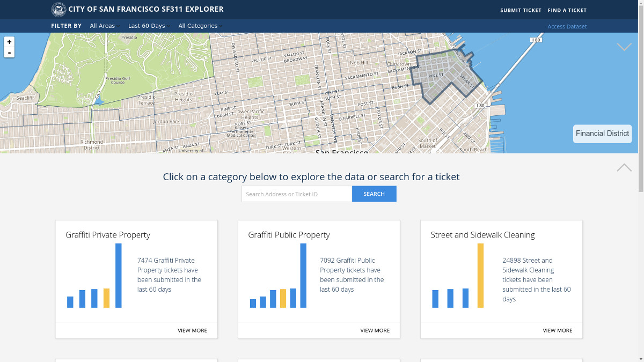Click the City of San Francisco SF311 Explorer title
The width and height of the screenshot is (644, 362).
[146, 9]
